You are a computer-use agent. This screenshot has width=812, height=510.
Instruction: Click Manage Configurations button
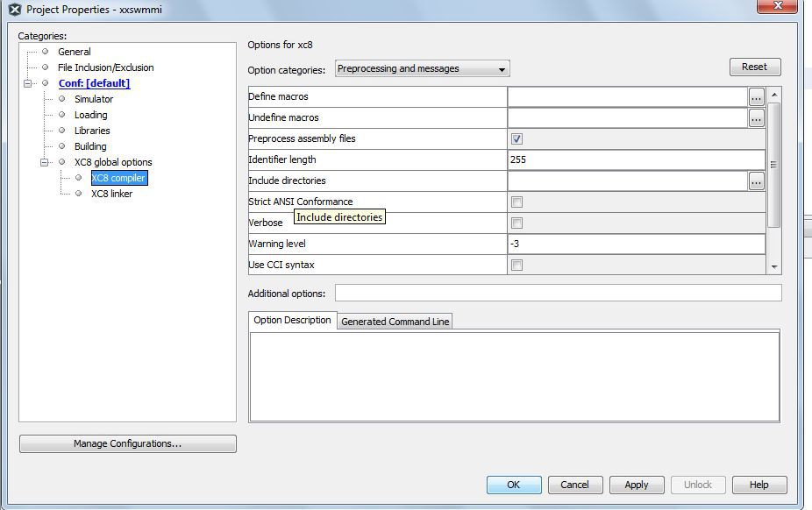127,443
